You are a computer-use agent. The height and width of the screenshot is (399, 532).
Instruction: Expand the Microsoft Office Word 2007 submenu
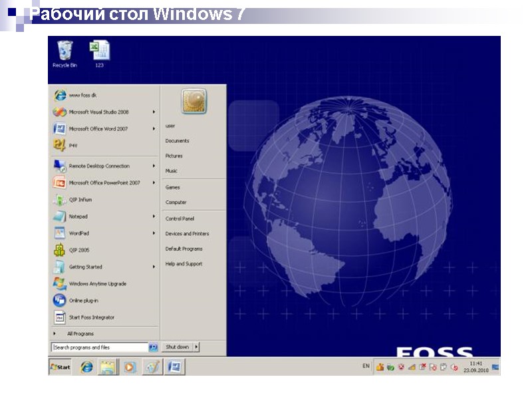tap(154, 128)
